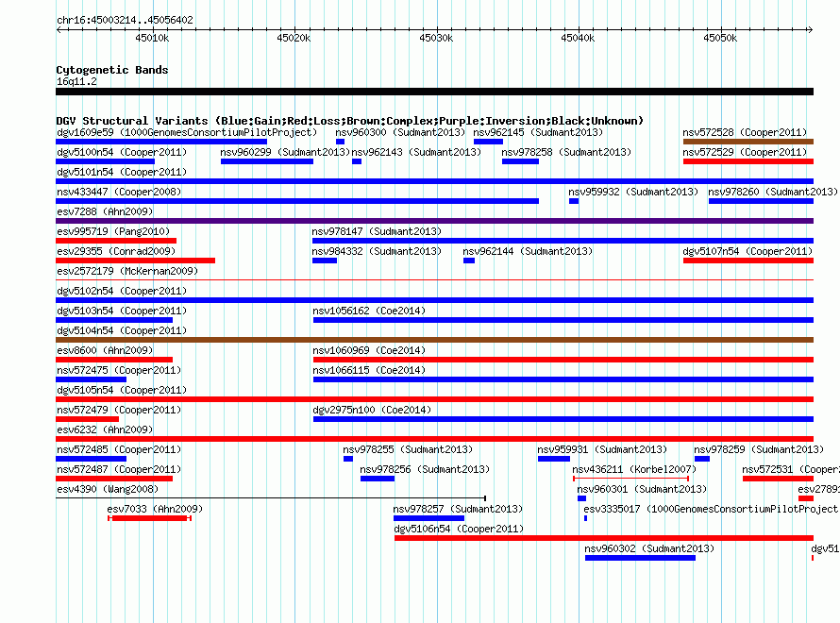Select dgv5104n54 (Cooper2011) complex variant label
The width and height of the screenshot is (840, 623).
[x=122, y=330]
